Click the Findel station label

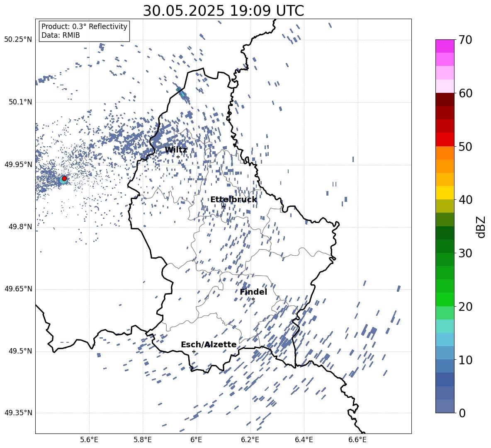[x=253, y=292]
